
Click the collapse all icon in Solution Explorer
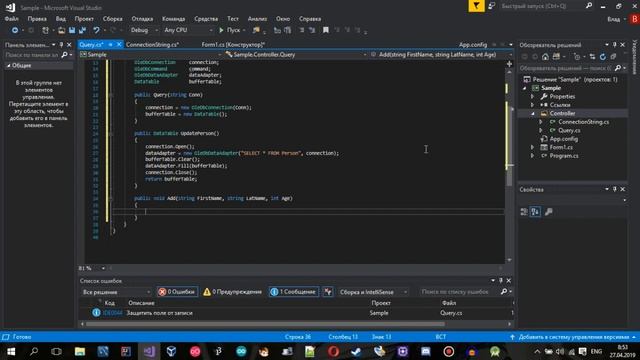click(613, 57)
